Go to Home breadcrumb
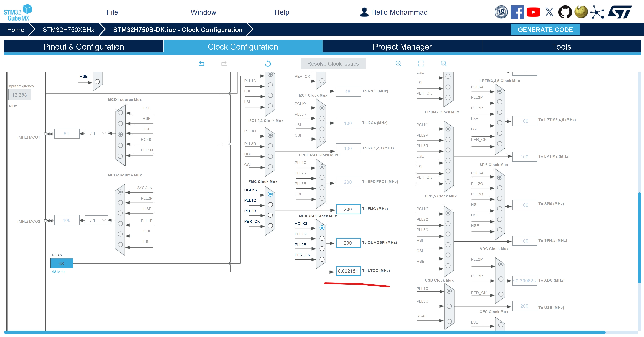644x337 pixels. (15, 30)
